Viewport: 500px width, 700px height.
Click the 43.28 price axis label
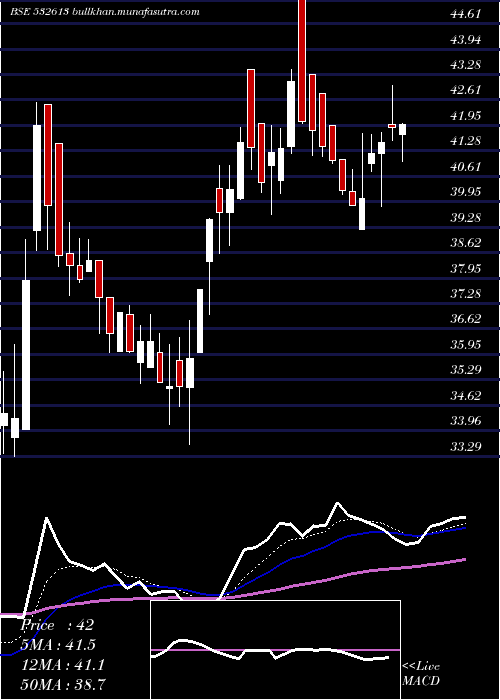[466, 65]
